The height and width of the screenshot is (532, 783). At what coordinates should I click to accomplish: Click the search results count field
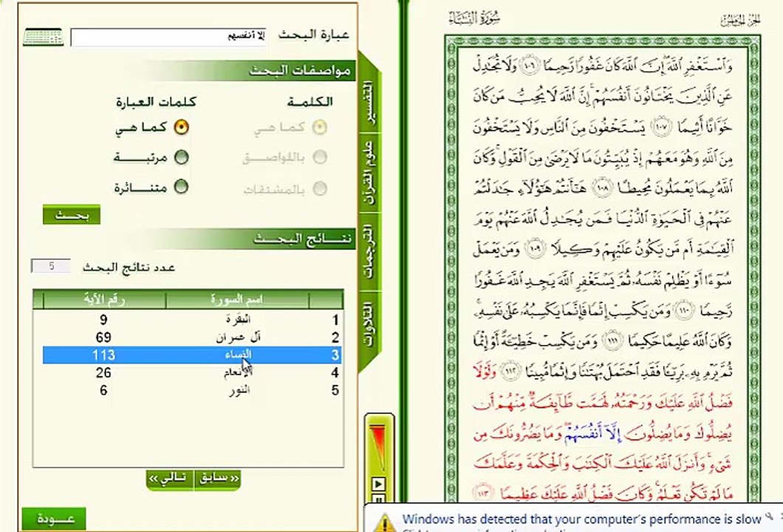coord(51,266)
